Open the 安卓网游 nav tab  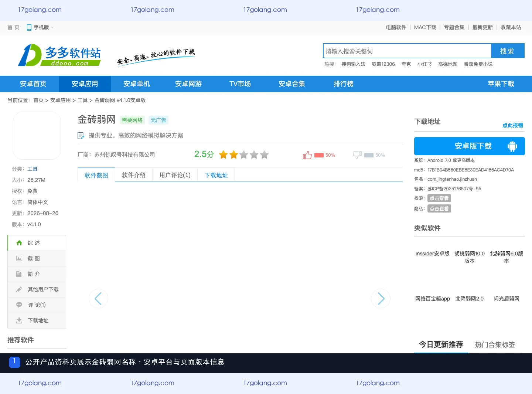pos(188,84)
